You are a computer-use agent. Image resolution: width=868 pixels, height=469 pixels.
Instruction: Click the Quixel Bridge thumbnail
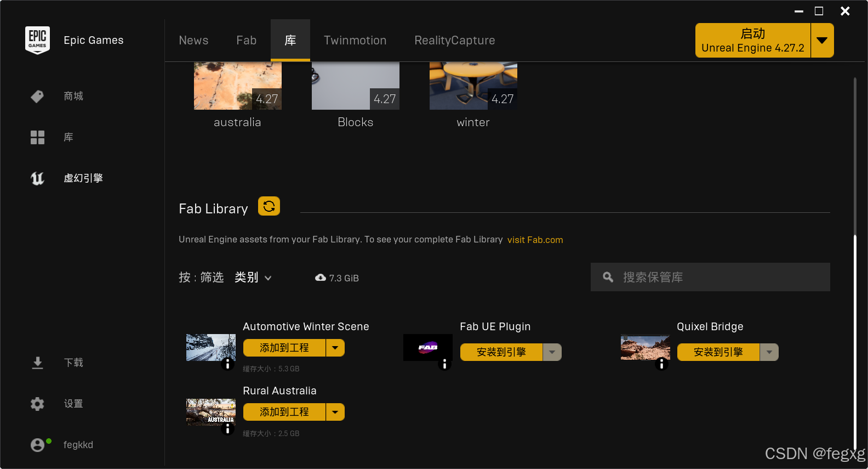tap(646, 347)
